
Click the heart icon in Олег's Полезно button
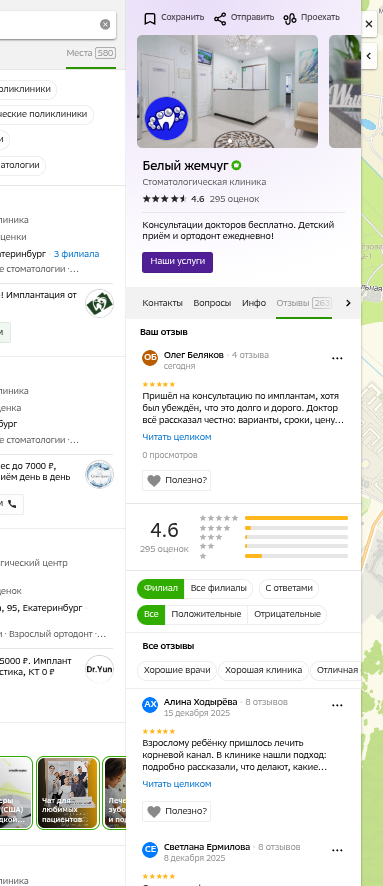154,481
